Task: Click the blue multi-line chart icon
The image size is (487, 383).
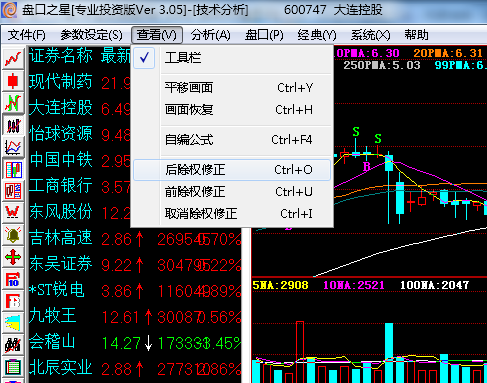Action: (13, 147)
